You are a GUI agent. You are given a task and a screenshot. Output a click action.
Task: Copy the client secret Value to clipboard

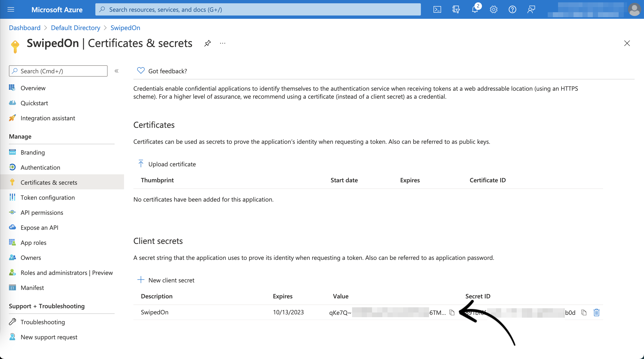coord(452,312)
